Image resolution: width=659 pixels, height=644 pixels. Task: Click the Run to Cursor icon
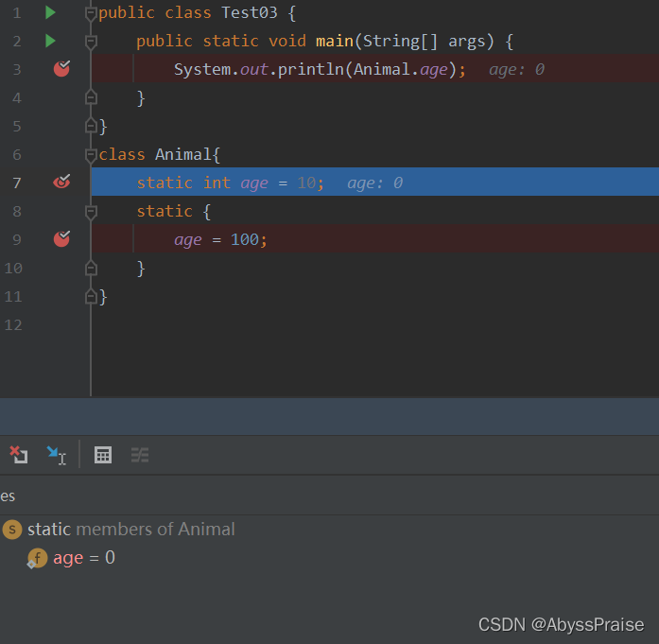tap(57, 455)
